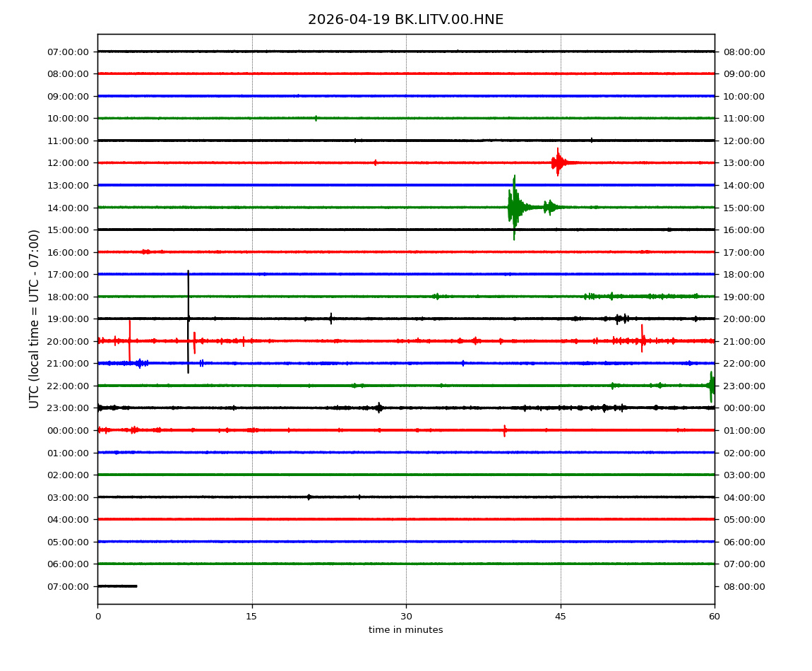Click the right-axis 05:00:00 local time label
Image resolution: width=812 pixels, height=671 pixels.
pos(744,519)
